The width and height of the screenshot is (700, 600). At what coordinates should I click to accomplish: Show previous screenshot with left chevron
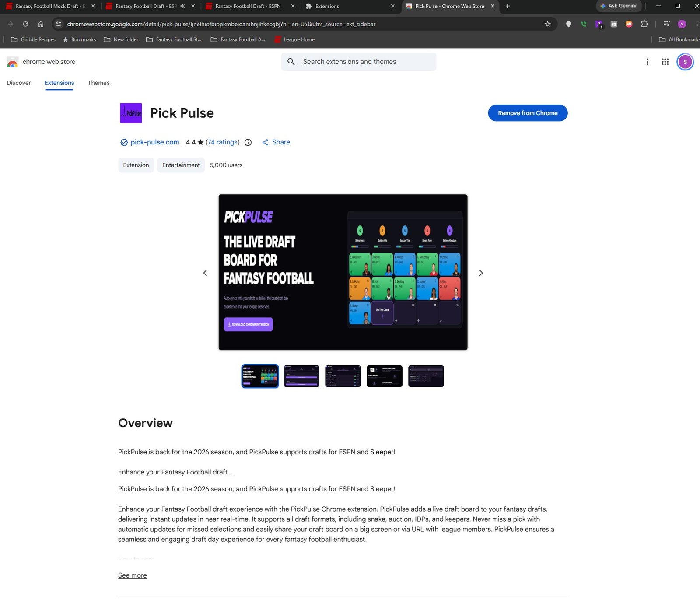(205, 273)
